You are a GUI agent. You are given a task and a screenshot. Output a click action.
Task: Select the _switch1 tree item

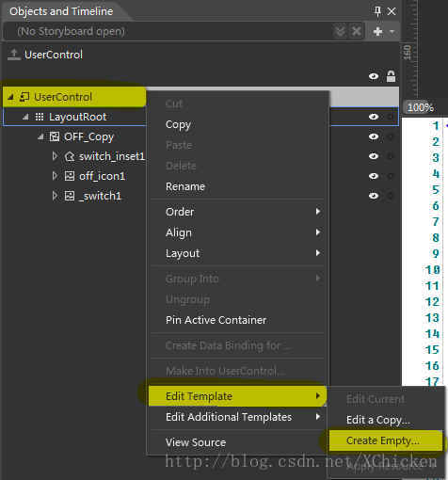[100, 196]
